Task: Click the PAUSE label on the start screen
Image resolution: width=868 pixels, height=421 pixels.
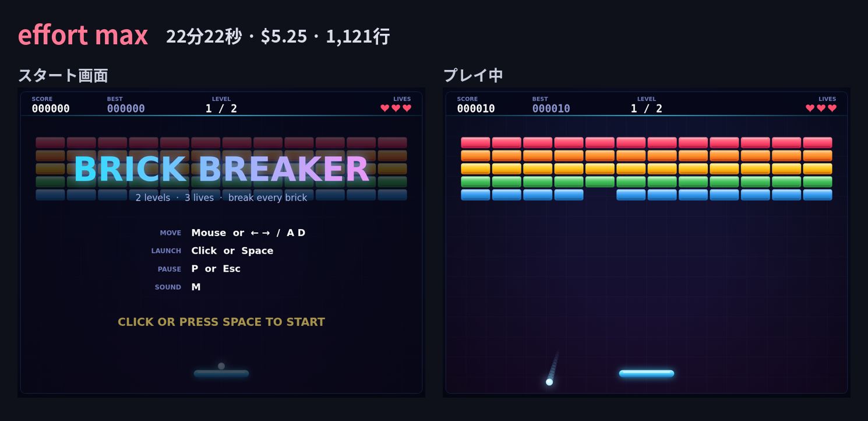Action: [x=170, y=269]
